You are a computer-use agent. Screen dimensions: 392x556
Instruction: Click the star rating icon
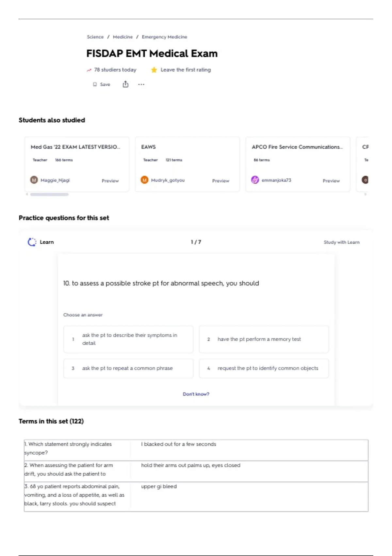[154, 70]
